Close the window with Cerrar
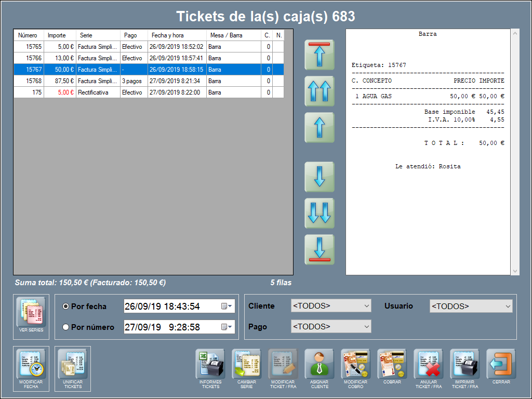 click(501, 364)
